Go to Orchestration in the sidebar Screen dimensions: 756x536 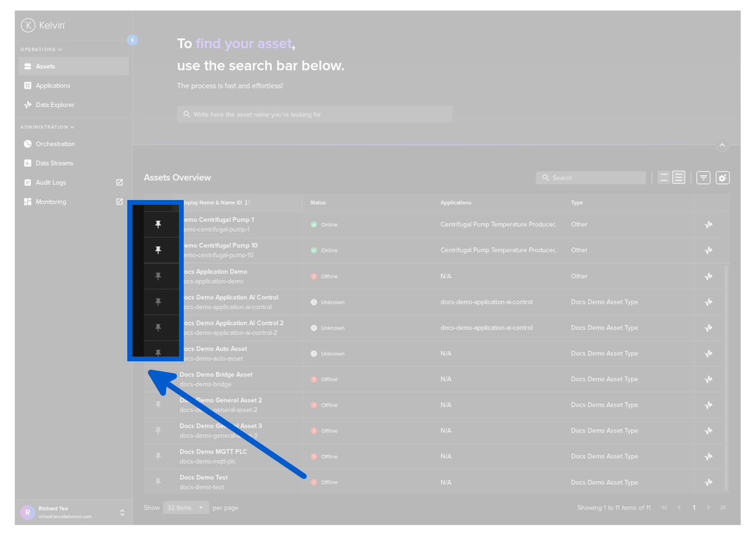point(55,144)
